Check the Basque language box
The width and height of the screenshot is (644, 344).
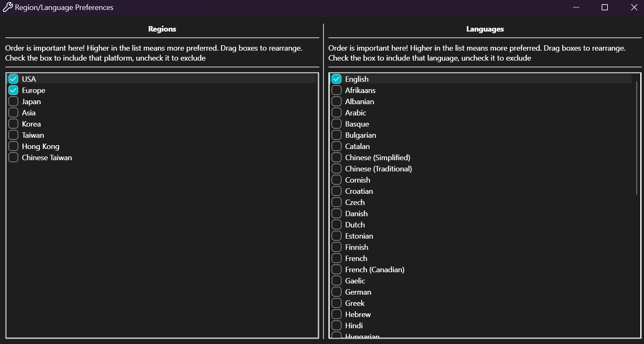coord(336,124)
